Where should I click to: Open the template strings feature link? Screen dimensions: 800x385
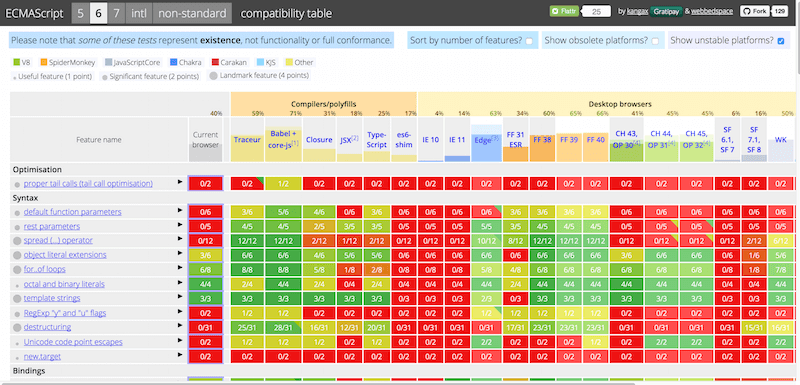52,298
